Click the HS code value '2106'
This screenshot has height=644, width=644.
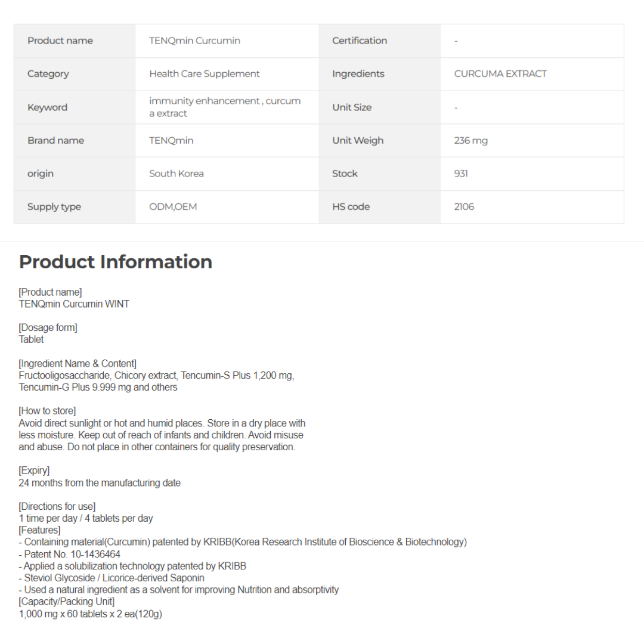point(464,207)
